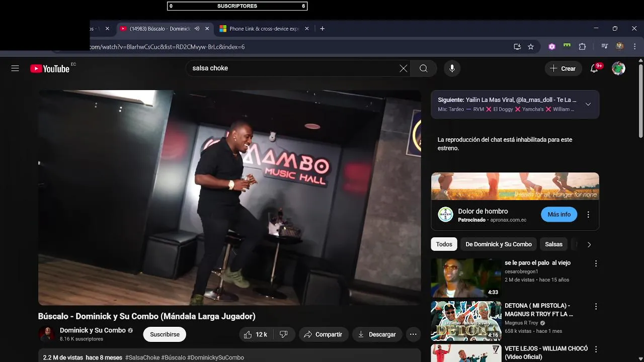Share the video via Compartir
644x362 pixels.
click(x=324, y=334)
